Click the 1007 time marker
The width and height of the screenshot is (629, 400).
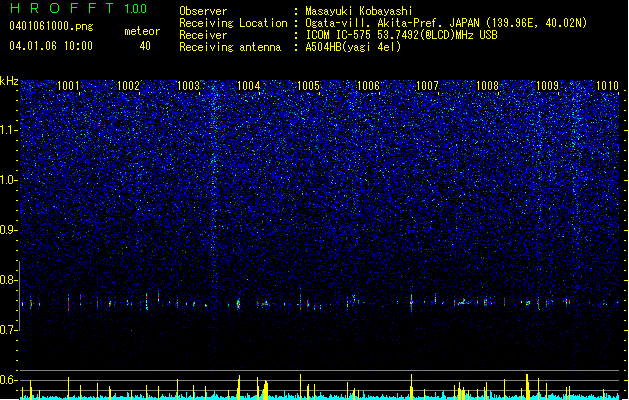coord(428,85)
